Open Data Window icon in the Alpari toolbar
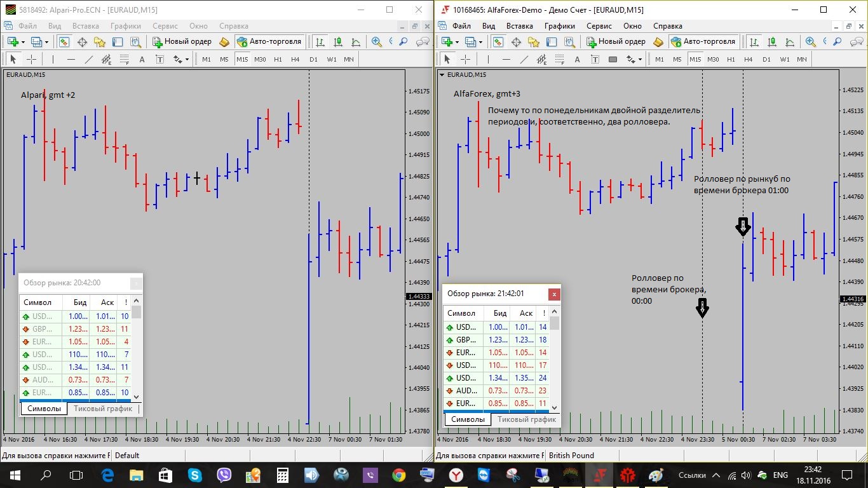Screen dimensions: 868x488 click(82, 42)
